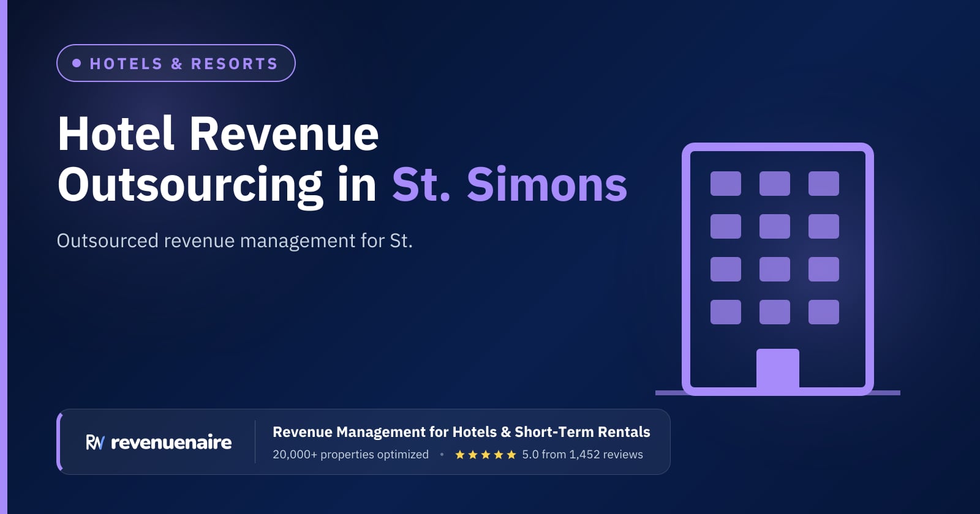Click 'Revenue Management for Hotels & Short-Term Rentals'
The image size is (980, 514).
[x=461, y=432]
